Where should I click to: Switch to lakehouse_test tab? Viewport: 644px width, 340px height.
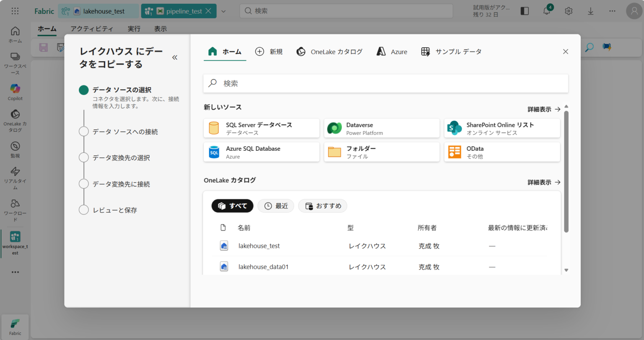(x=99, y=11)
